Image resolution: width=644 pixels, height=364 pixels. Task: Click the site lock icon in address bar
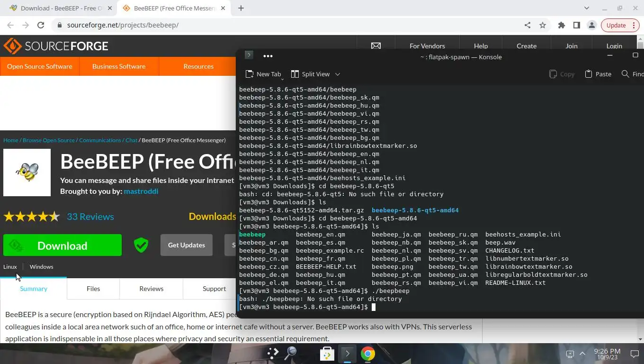(59, 25)
